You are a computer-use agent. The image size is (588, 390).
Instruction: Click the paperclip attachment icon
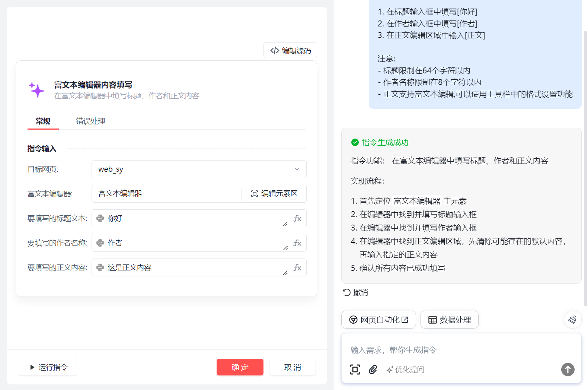373,370
